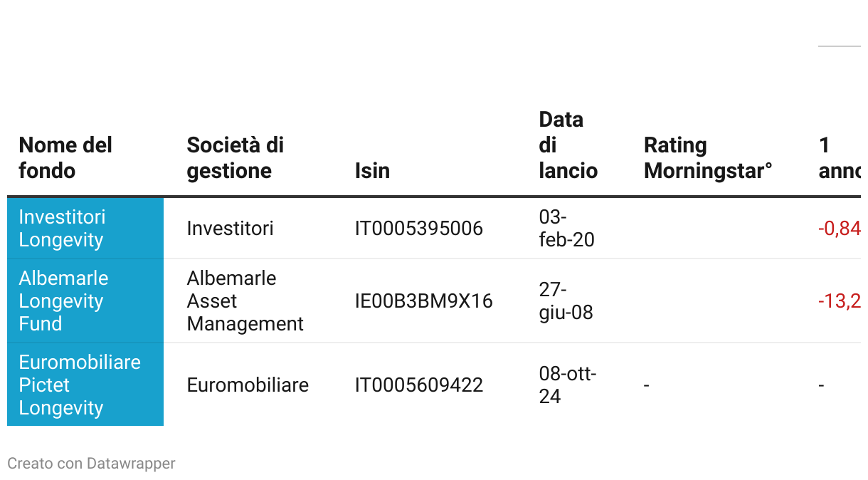Select the Euromobiliare Pictet Longevity name cell
Screen dimensions: 868x480
[x=80, y=385]
